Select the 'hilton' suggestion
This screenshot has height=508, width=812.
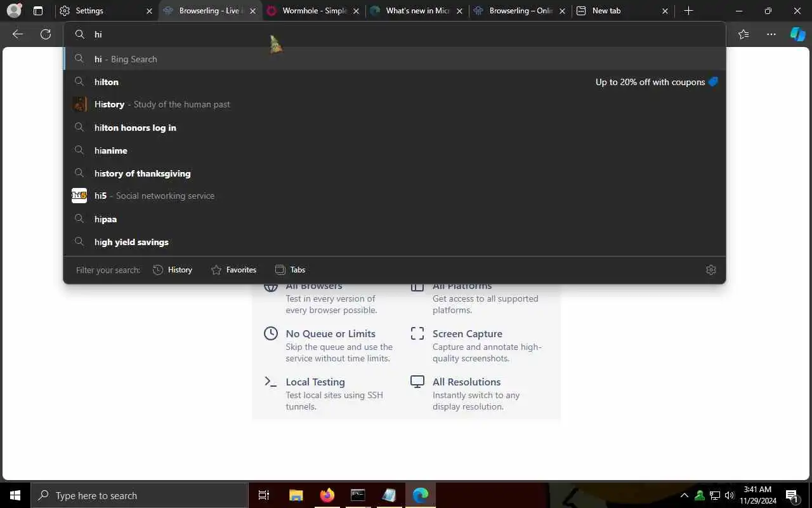395,82
